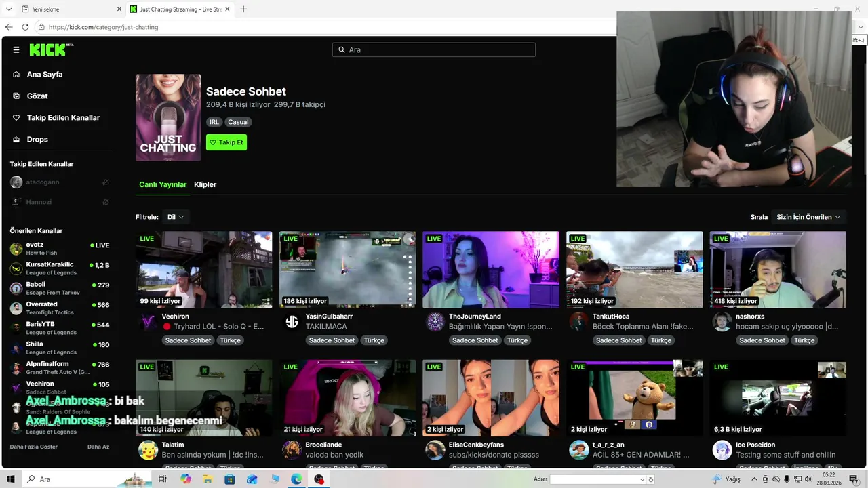The width and height of the screenshot is (868, 488).
Task: Open Vechiron stream thumbnail
Action: point(204,270)
